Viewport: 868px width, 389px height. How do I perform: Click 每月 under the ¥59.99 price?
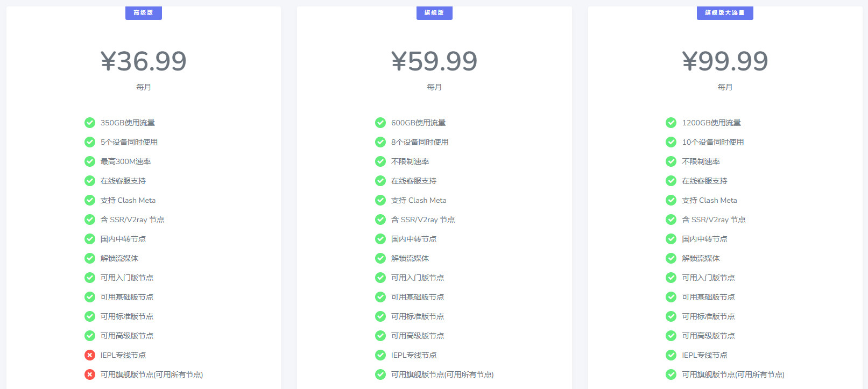point(434,87)
